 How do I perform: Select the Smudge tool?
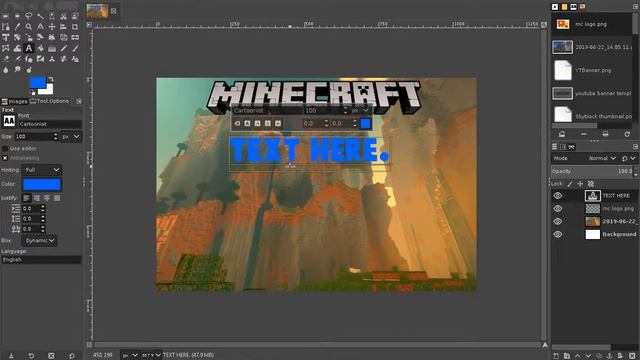pos(17,69)
